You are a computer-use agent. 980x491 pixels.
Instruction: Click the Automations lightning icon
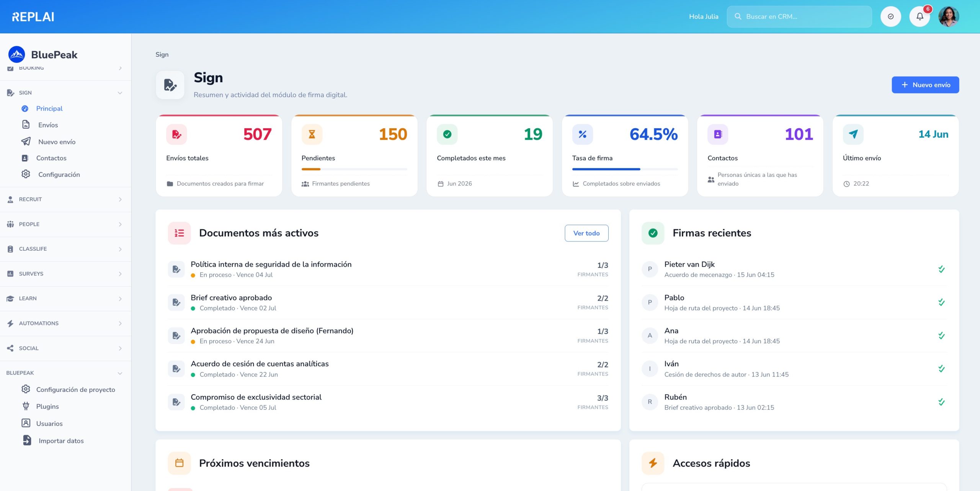click(10, 323)
